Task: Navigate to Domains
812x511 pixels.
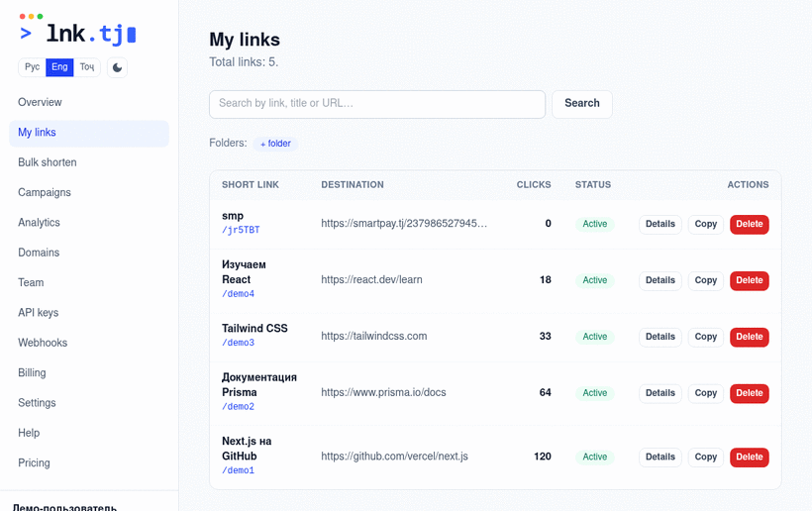Action: [89, 253]
